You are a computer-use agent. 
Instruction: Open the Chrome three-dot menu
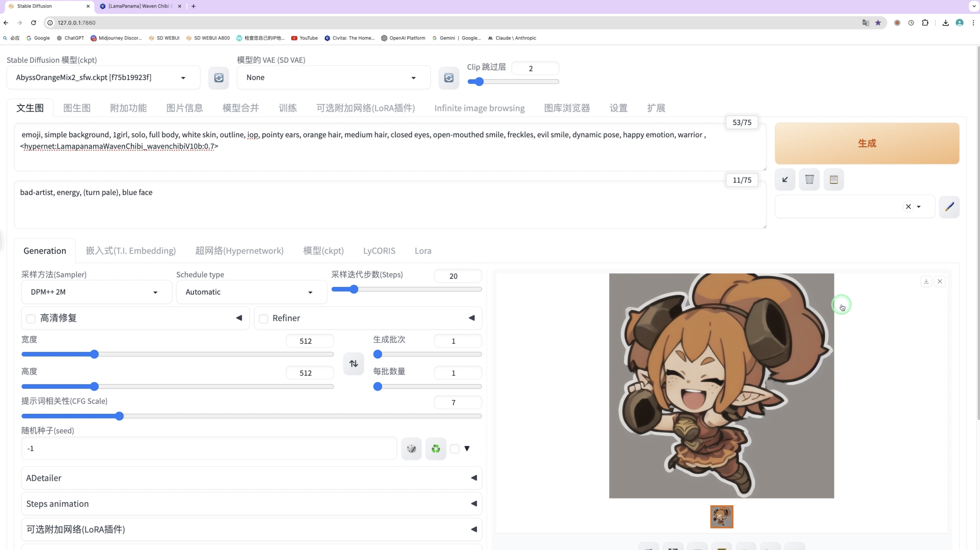click(x=973, y=23)
